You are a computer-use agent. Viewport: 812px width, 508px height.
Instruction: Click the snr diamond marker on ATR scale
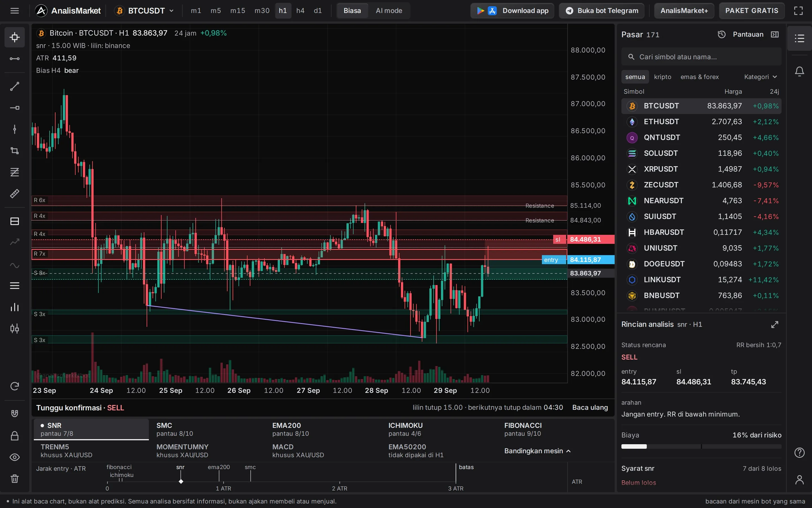[x=181, y=481]
